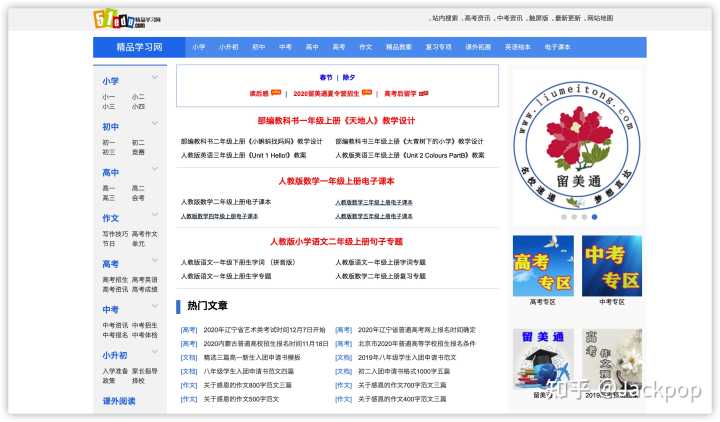Click the 站内搜索 link at top
This screenshot has width=720, height=422.
click(444, 18)
